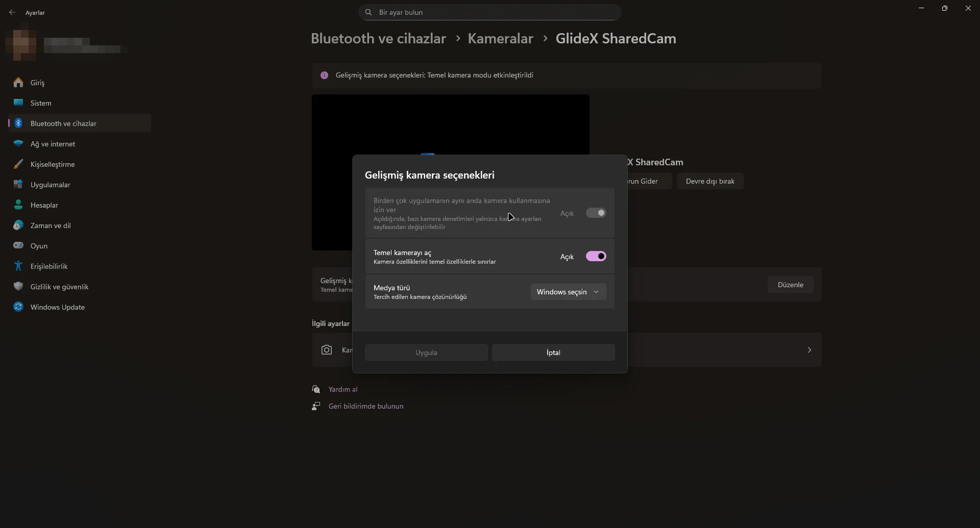Click the Bir ayar bulun search field
This screenshot has height=528, width=980.
pyautogui.click(x=489, y=12)
